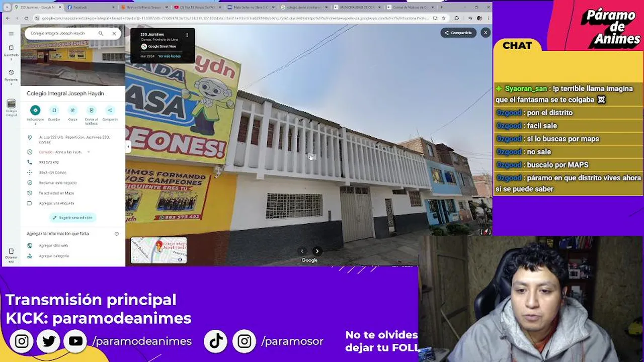Click Agregar categoría
Screen dimensions: 644x362
[x=54, y=256]
